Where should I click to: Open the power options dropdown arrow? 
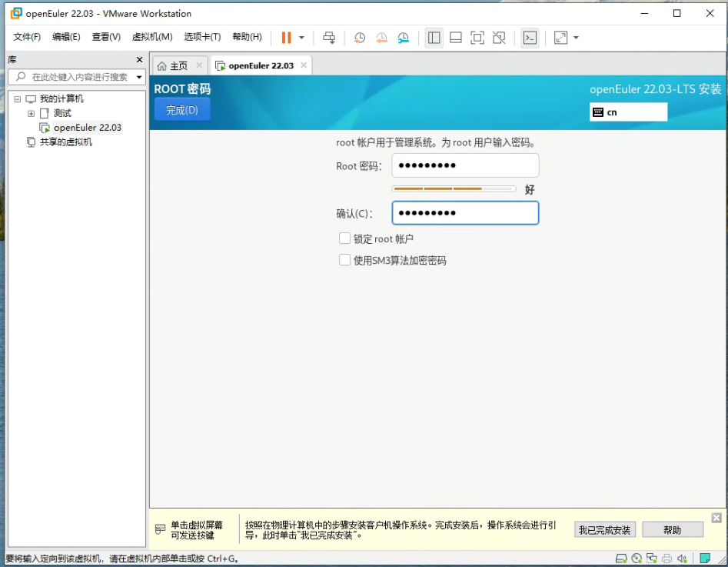(x=301, y=38)
